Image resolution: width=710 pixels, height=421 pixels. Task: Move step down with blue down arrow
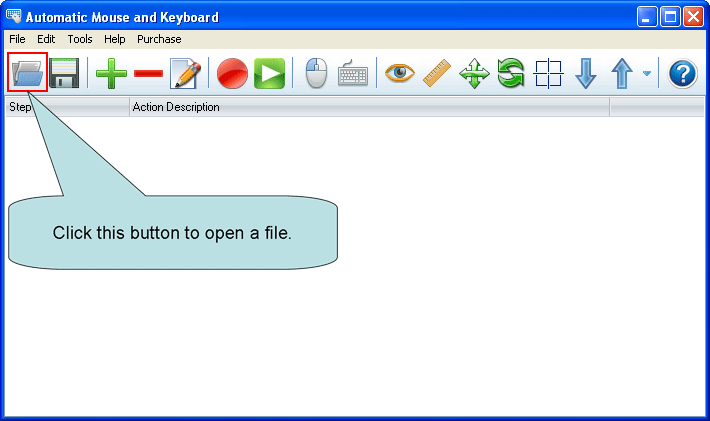(585, 73)
